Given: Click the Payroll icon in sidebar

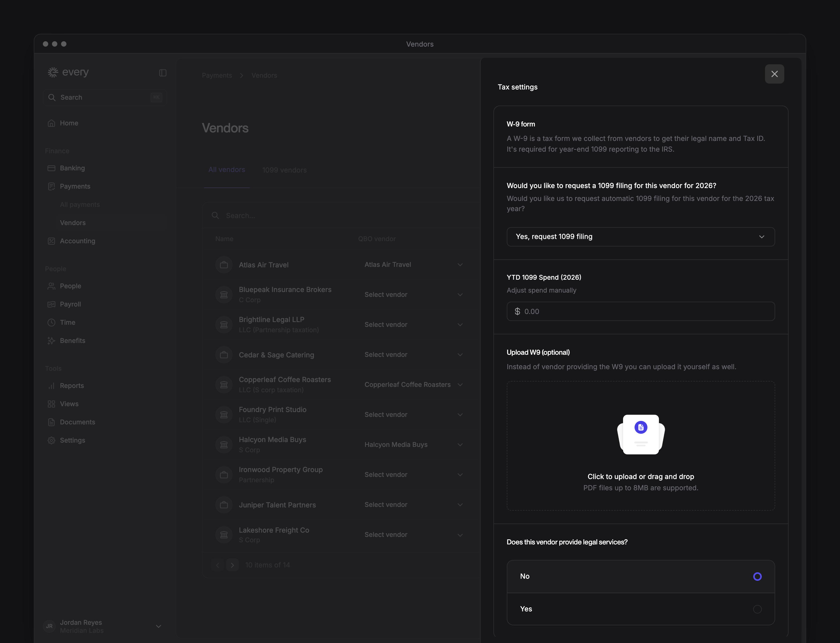Looking at the screenshot, I should click(51, 304).
